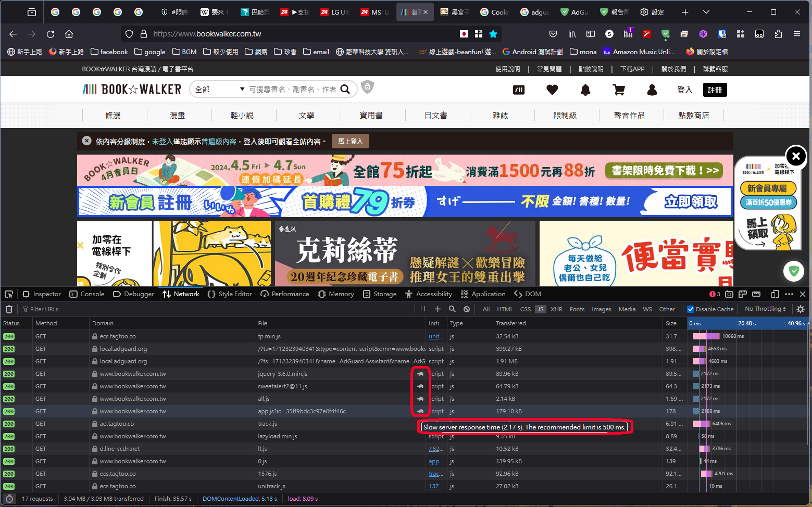Enable the Disable Cache checkbox

(x=691, y=309)
